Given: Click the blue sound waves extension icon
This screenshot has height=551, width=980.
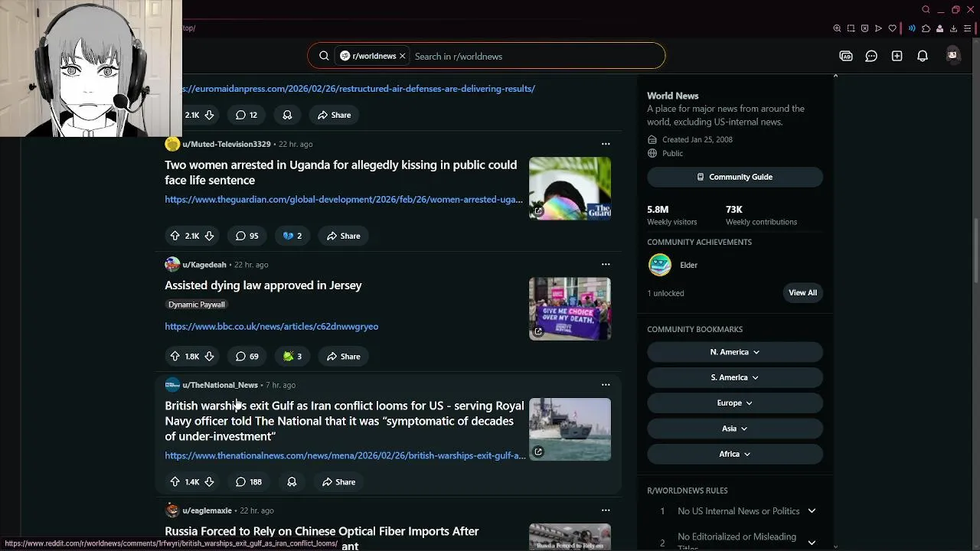Looking at the screenshot, I should point(912,28).
